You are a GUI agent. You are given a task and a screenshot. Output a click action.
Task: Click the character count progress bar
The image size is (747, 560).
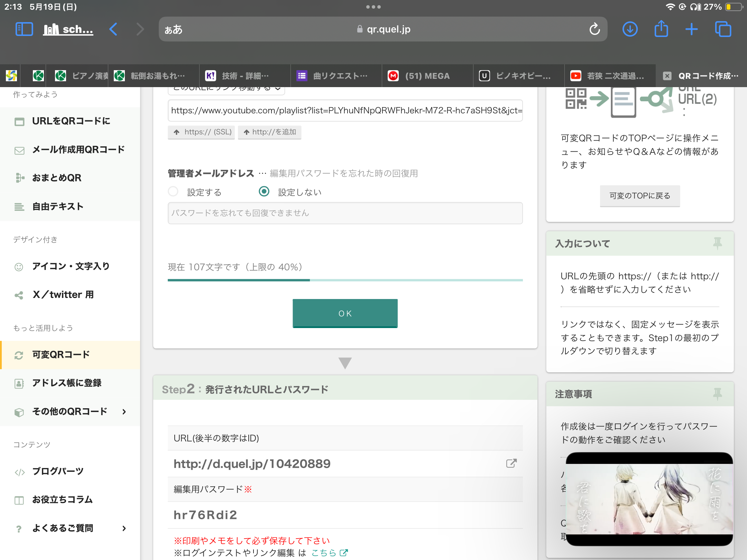click(345, 280)
